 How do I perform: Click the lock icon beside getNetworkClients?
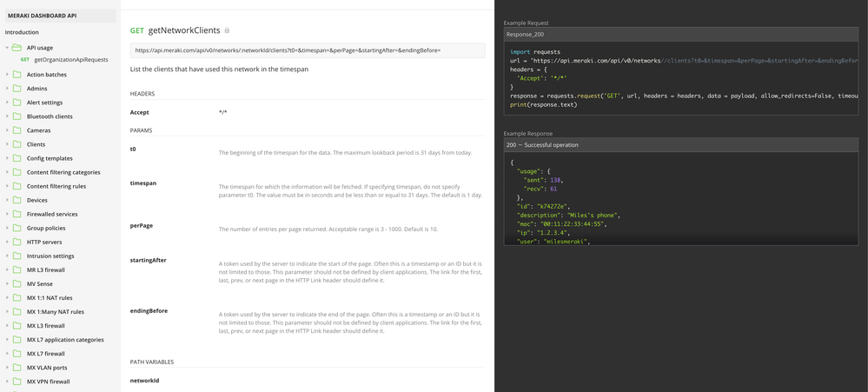click(227, 30)
